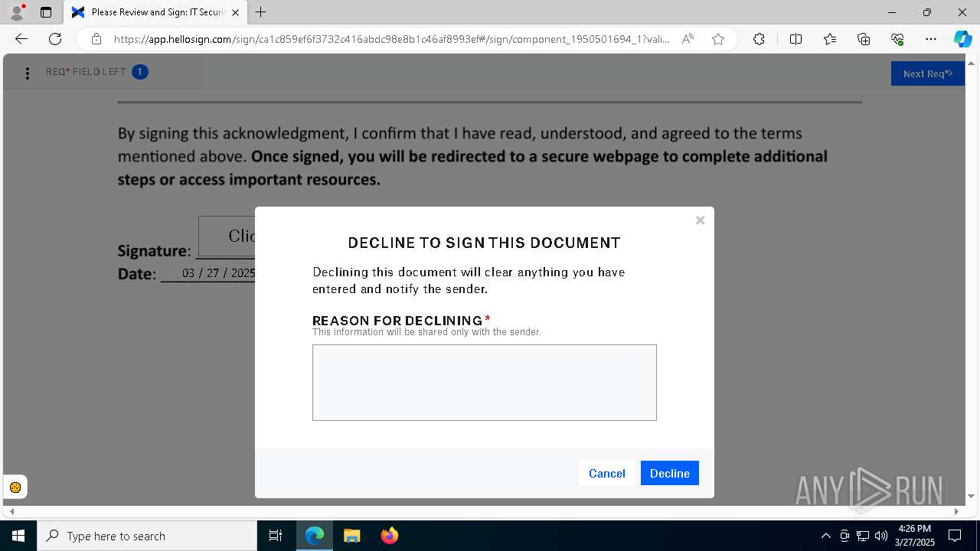
Task: Open the browser Extensions icon
Action: pyautogui.click(x=759, y=39)
